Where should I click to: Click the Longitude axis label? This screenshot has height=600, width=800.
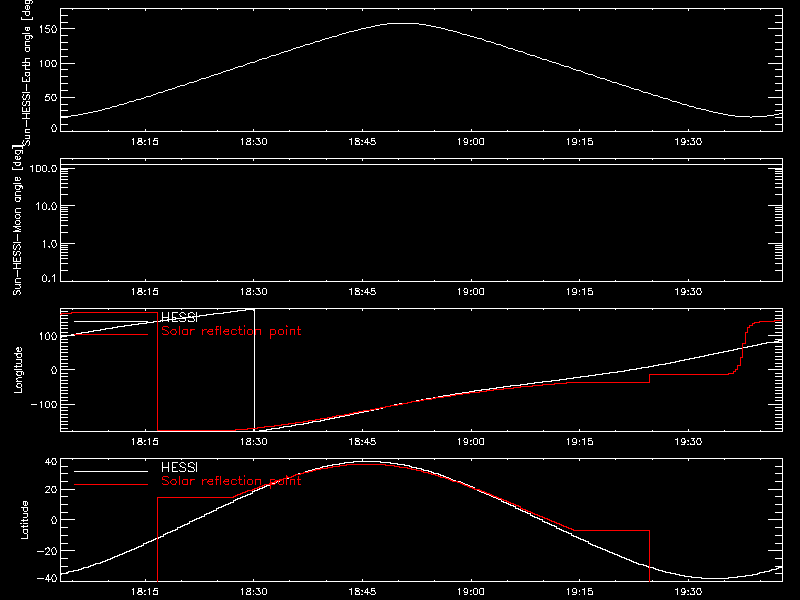(18, 370)
